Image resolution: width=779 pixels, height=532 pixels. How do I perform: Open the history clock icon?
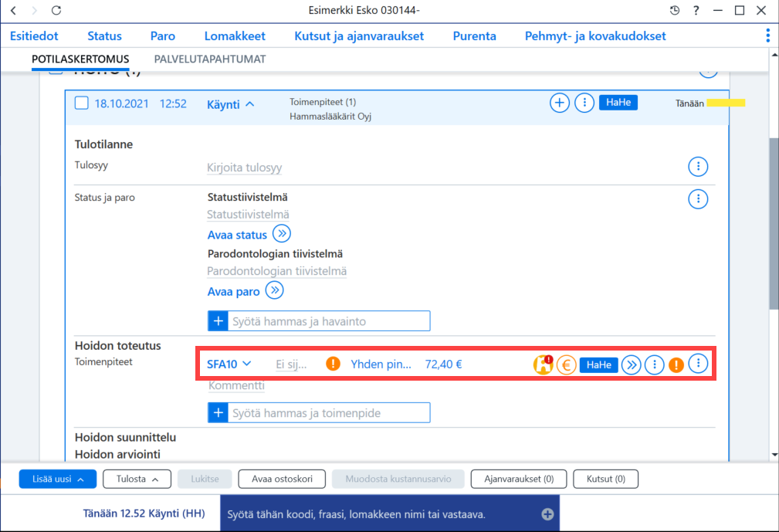pos(674,11)
